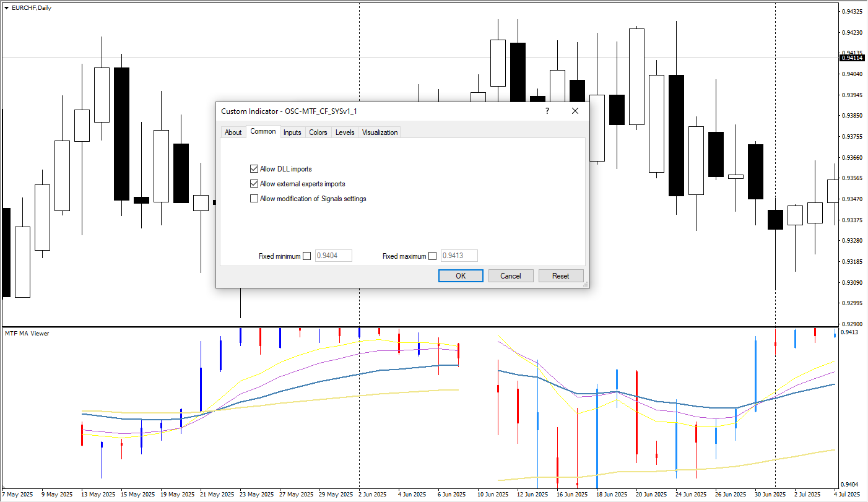Open the About tab
Image resolution: width=868 pixels, height=502 pixels.
[x=233, y=132]
